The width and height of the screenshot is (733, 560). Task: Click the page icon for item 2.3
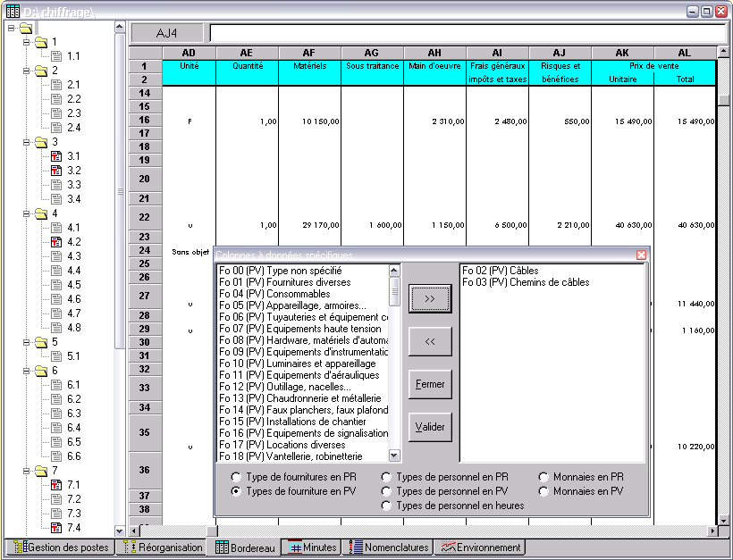pos(55,113)
